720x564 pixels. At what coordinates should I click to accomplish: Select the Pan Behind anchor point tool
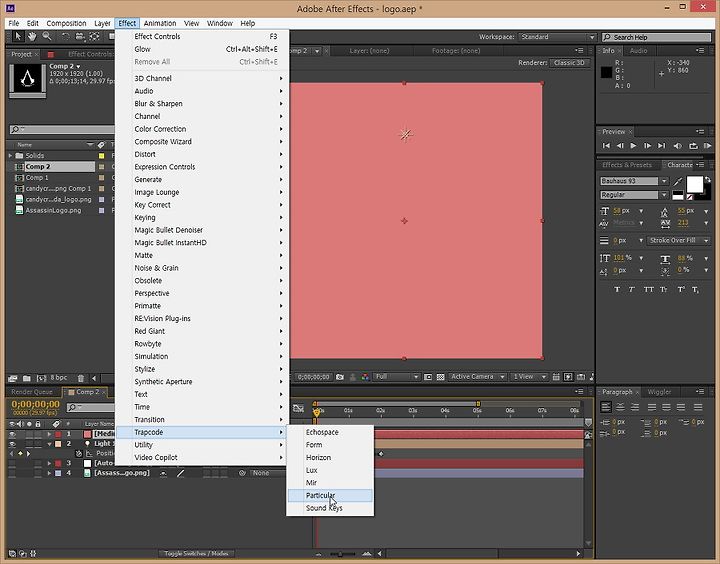95,36
